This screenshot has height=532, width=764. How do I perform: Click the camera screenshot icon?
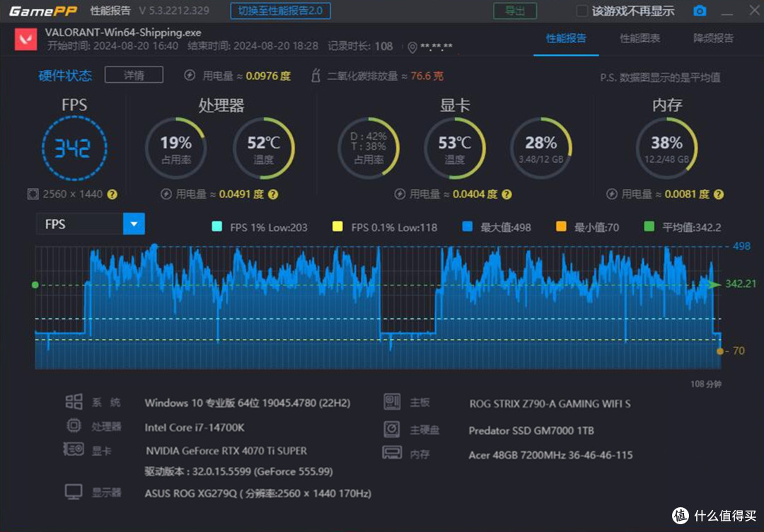point(700,11)
